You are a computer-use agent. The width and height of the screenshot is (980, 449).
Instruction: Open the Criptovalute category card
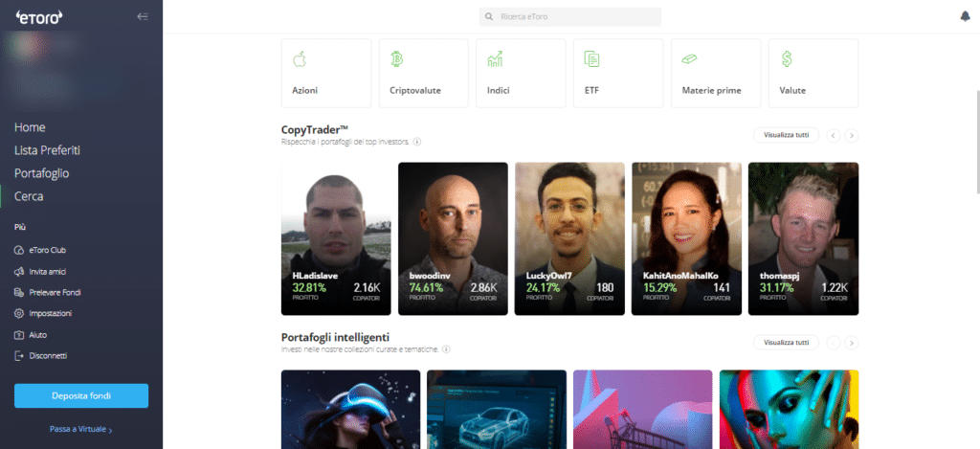[x=424, y=73]
